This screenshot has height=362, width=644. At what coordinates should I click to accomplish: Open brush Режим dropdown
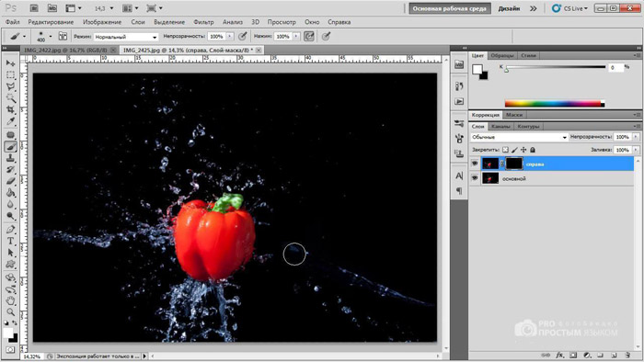[x=126, y=37]
